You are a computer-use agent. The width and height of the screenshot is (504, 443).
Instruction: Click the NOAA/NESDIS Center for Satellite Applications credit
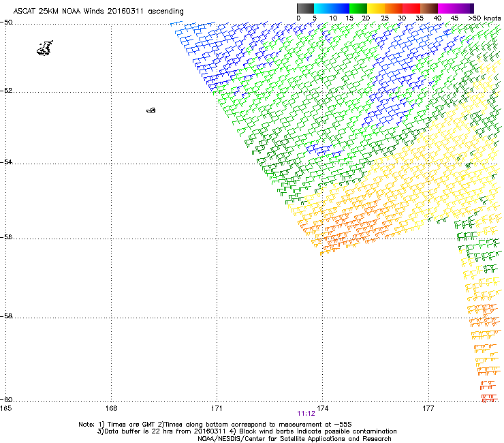(294, 439)
